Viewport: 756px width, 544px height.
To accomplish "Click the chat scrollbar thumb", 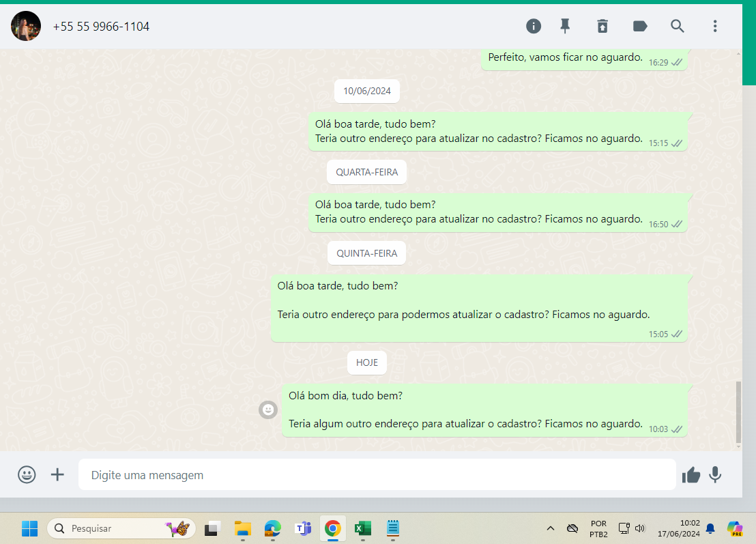I will (738, 412).
